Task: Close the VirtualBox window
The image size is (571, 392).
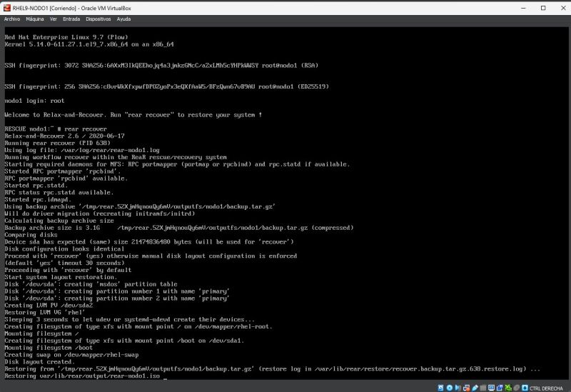Action: coord(563,8)
